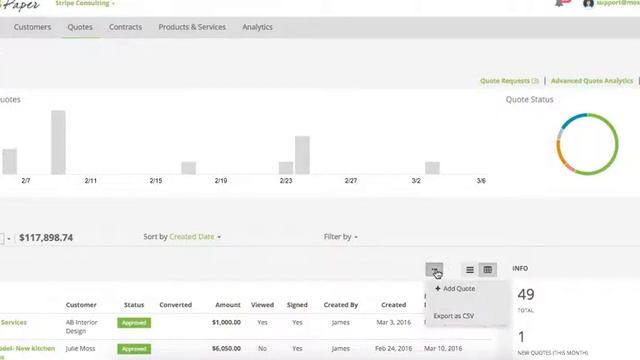The image size is (640, 360).
Task: Choose Export as CSV menu entry
Action: point(454,316)
